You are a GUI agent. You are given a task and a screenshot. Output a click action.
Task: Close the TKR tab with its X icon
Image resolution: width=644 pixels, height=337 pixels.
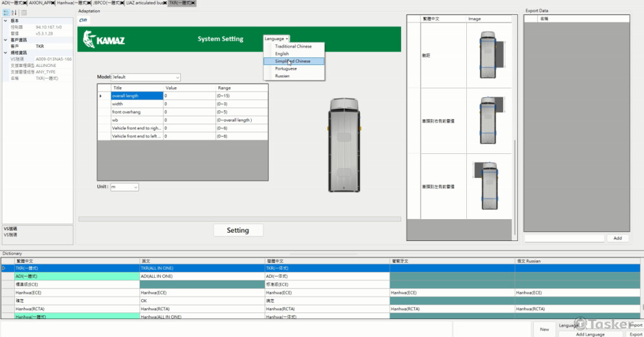click(192, 3)
